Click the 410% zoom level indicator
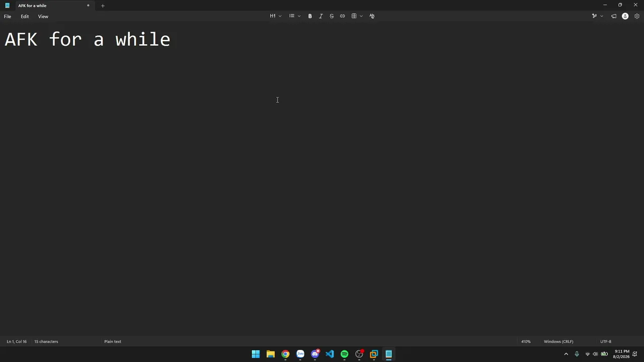 [526, 341]
